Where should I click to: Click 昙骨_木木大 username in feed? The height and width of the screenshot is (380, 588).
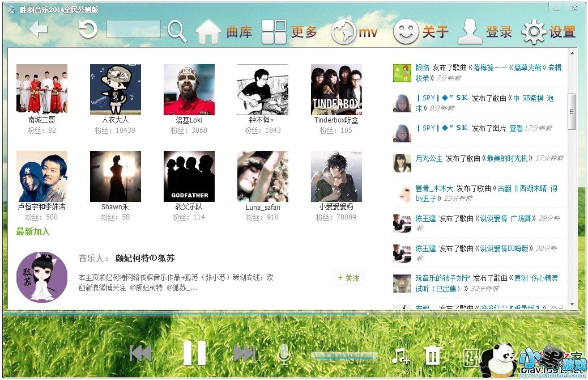(x=434, y=188)
